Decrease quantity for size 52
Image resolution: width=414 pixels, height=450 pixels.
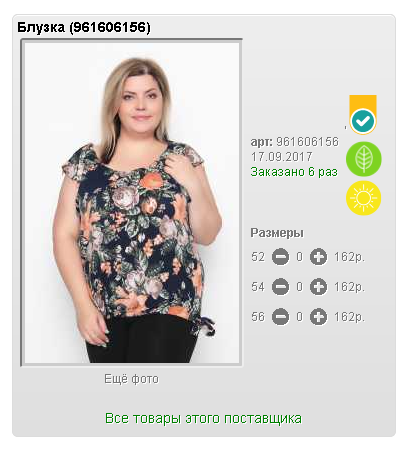tap(280, 257)
